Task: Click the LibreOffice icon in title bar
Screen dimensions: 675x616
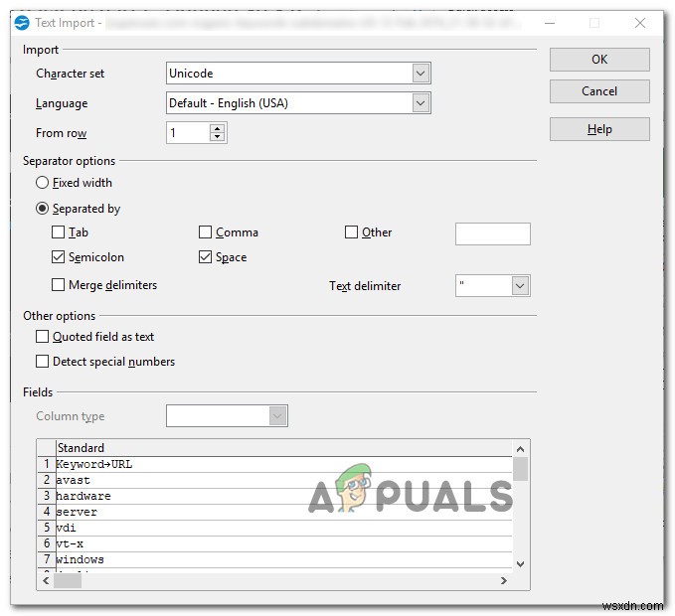Action: (22, 23)
